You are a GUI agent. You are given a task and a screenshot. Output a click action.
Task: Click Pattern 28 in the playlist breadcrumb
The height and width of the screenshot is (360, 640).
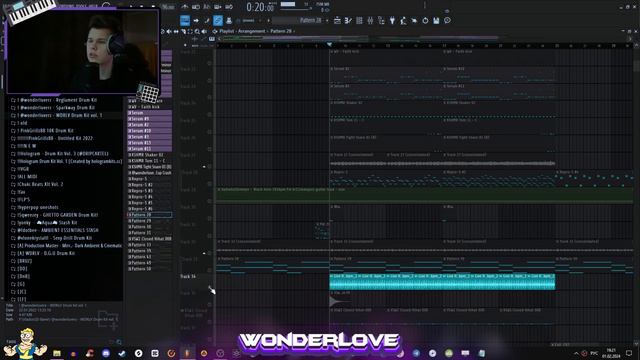(281, 31)
